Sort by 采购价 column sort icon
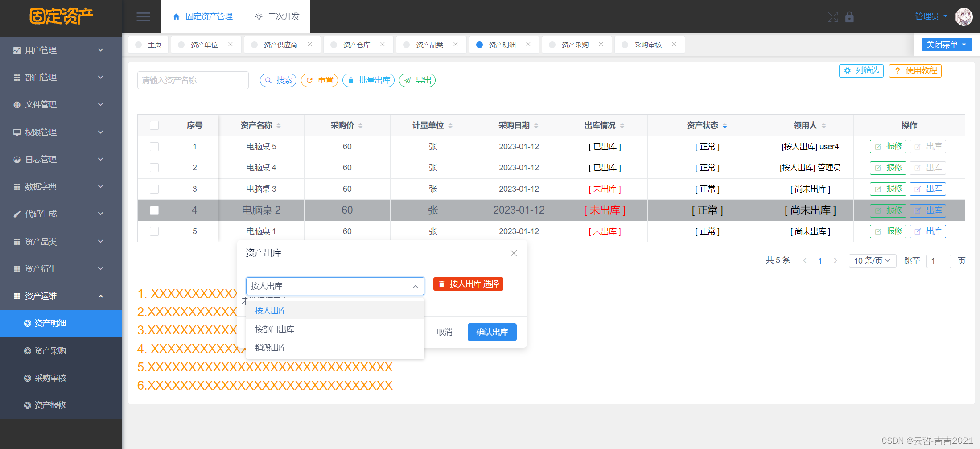This screenshot has height=449, width=980. pyautogui.click(x=361, y=126)
